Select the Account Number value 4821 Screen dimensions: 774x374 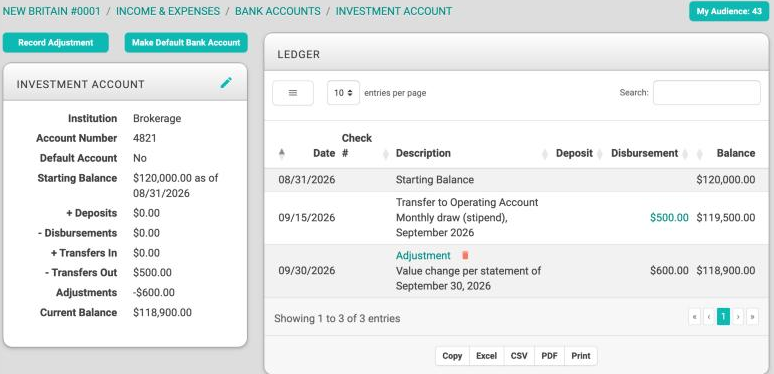[x=145, y=138]
